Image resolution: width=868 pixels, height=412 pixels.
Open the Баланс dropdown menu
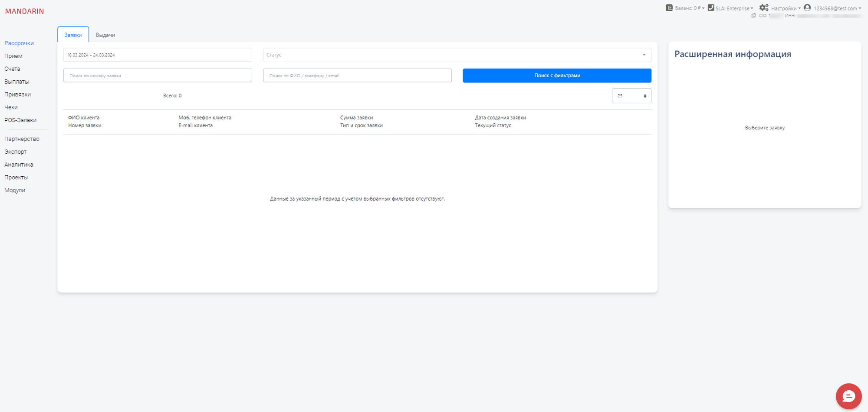(690, 8)
